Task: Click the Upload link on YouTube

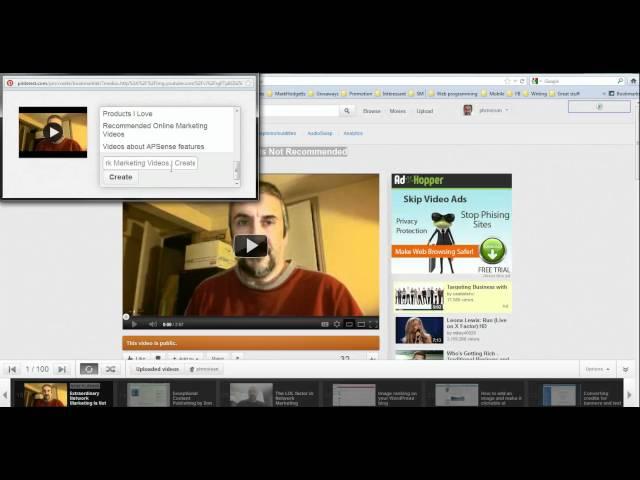Action: [424, 111]
